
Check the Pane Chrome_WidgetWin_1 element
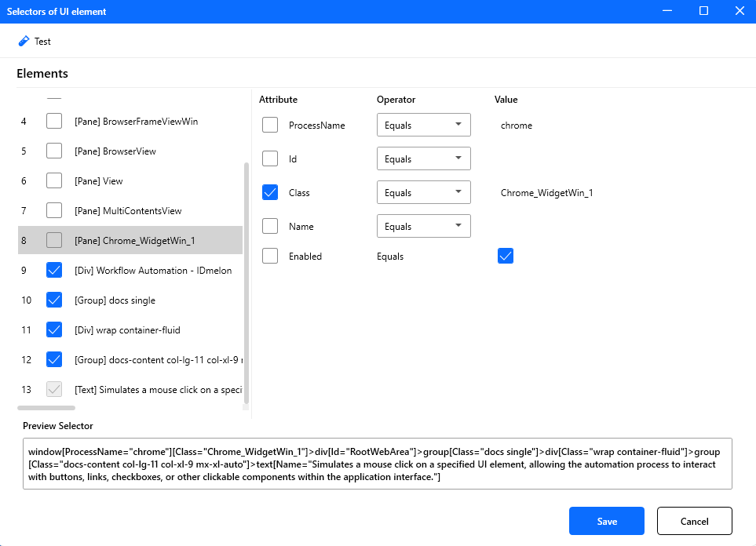pos(53,240)
